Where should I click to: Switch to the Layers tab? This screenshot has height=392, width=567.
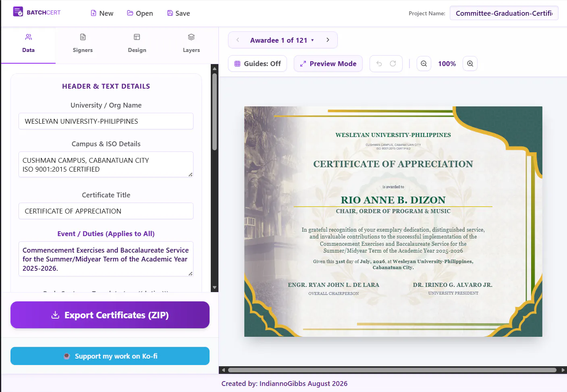(x=191, y=44)
